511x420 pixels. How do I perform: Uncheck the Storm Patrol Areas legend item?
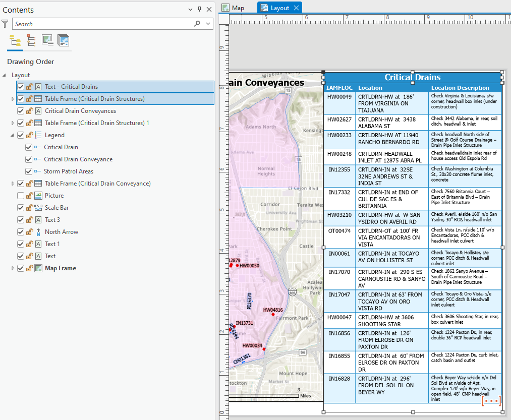tap(29, 171)
